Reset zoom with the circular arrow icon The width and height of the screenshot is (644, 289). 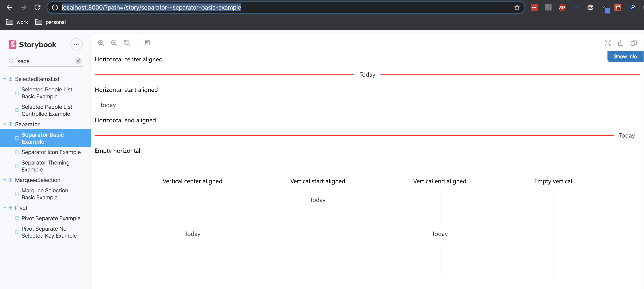coord(127,42)
